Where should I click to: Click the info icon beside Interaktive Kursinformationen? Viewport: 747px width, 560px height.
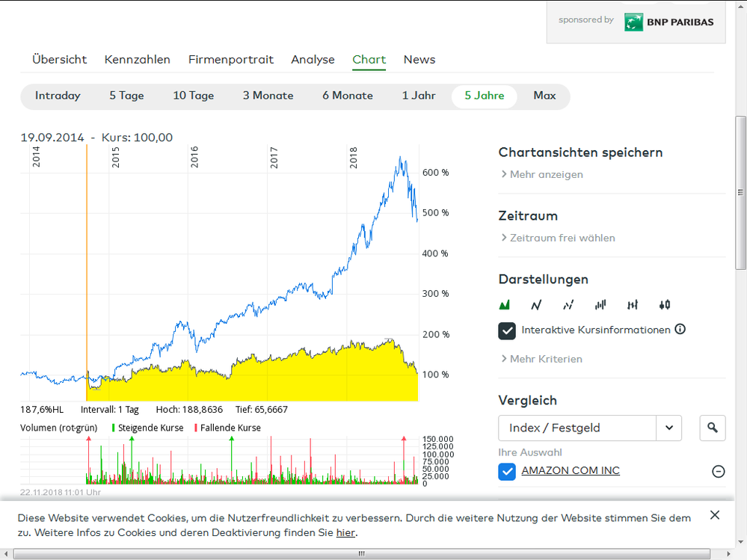coord(680,330)
